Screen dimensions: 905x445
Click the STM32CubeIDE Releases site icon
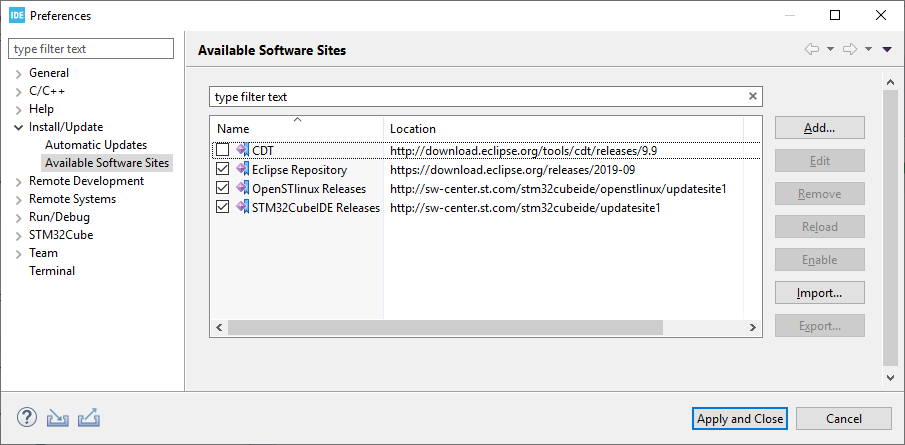242,207
